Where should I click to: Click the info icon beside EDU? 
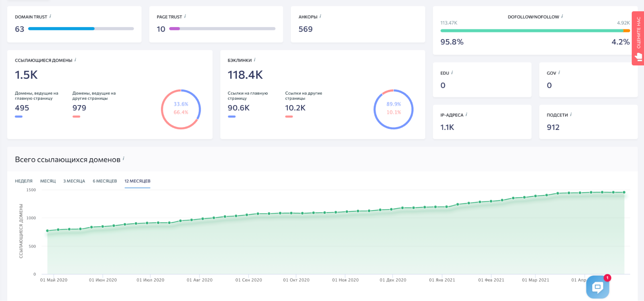coord(452,73)
